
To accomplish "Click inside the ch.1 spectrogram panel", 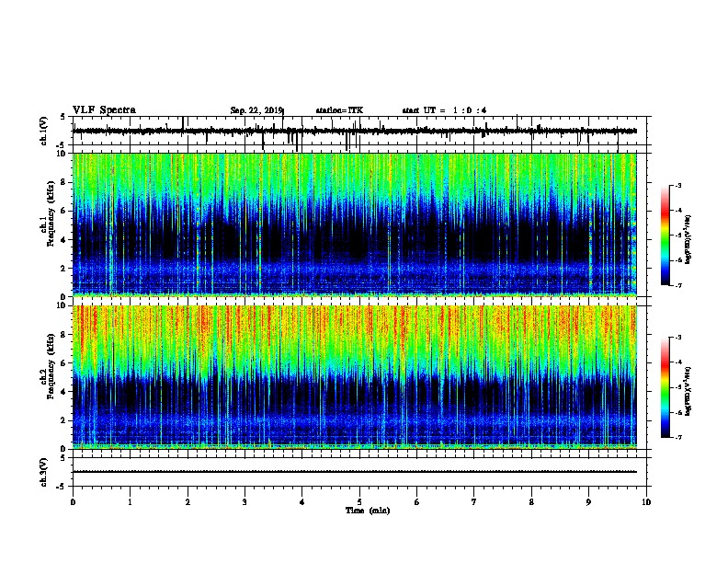I will click(x=354, y=224).
